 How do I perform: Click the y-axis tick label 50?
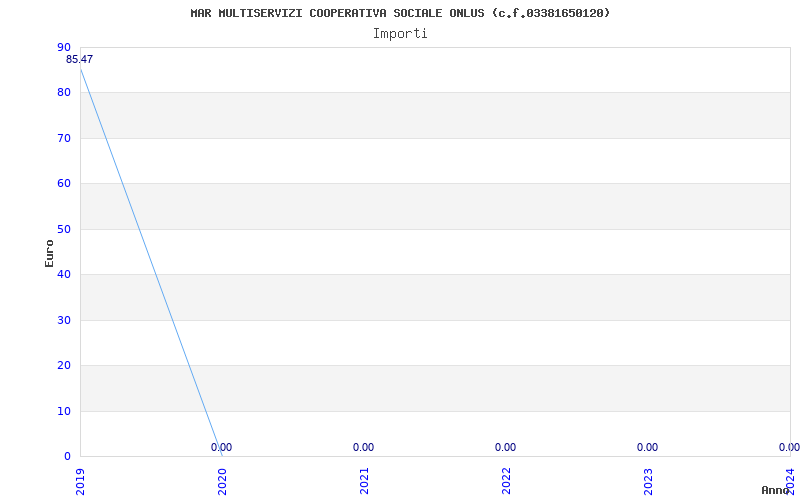pos(64,230)
